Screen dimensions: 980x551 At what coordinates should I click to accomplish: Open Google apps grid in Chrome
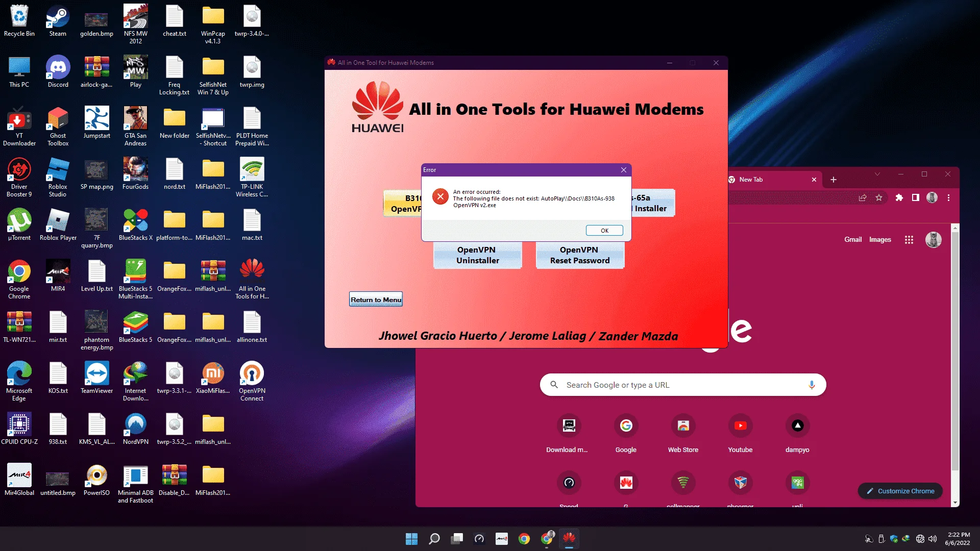click(x=909, y=240)
